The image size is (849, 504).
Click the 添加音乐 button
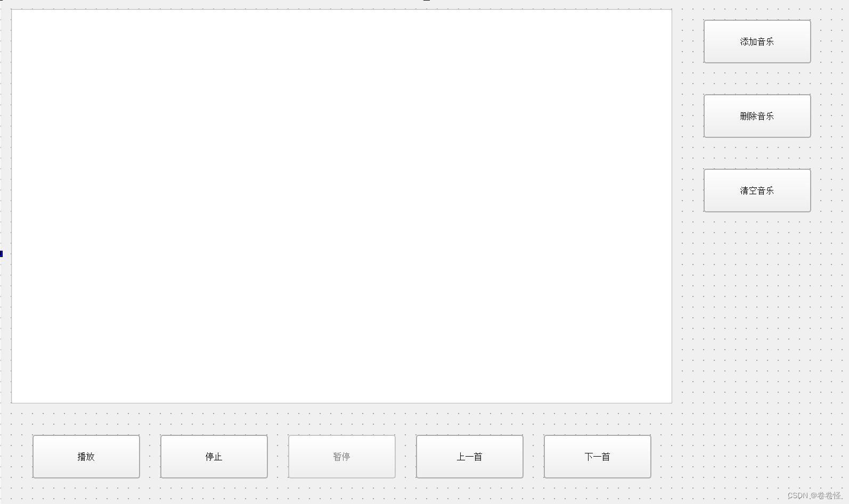[757, 42]
